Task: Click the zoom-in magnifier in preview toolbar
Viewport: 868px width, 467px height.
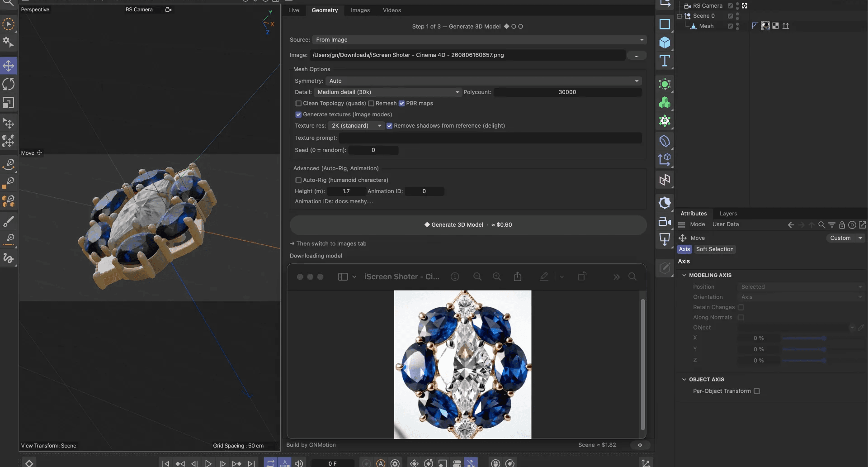Action: 497,276
